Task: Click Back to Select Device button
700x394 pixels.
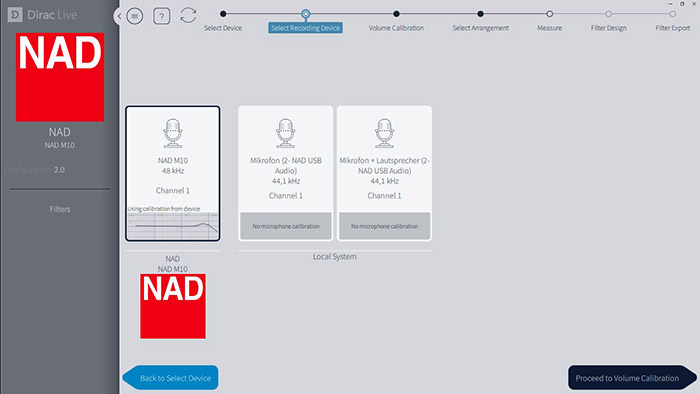Action: point(171,377)
